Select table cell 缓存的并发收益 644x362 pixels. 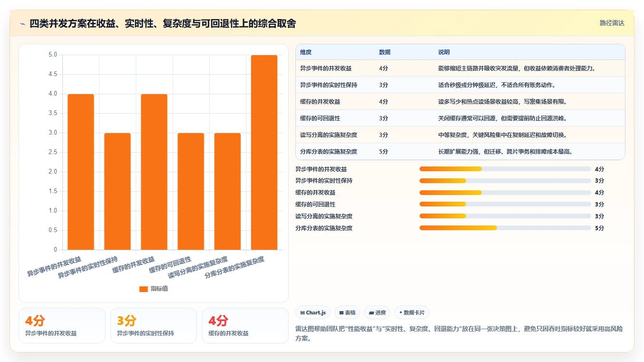(320, 102)
